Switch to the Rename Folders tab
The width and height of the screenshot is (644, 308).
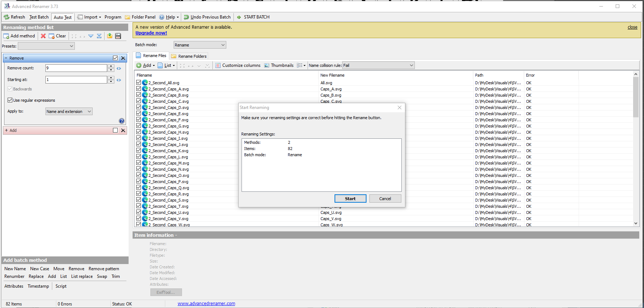189,56
